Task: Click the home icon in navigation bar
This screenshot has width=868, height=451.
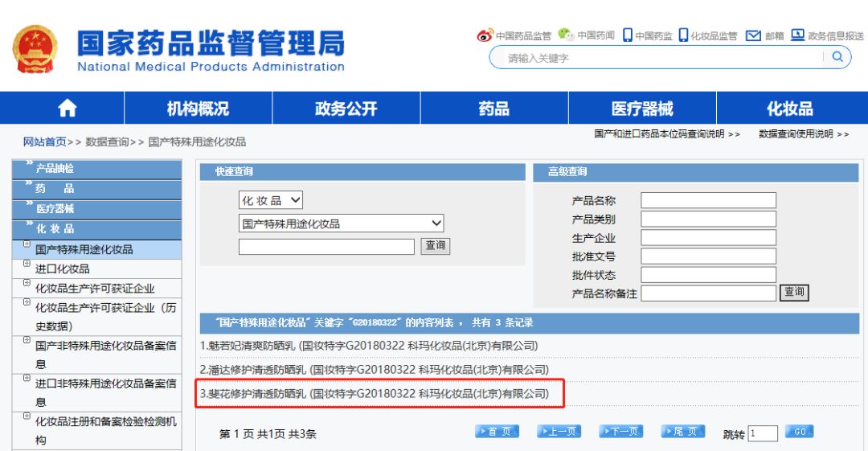Action: pos(67,108)
